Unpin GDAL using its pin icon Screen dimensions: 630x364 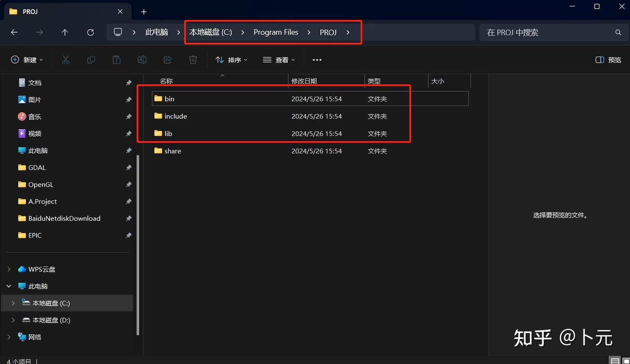point(129,167)
